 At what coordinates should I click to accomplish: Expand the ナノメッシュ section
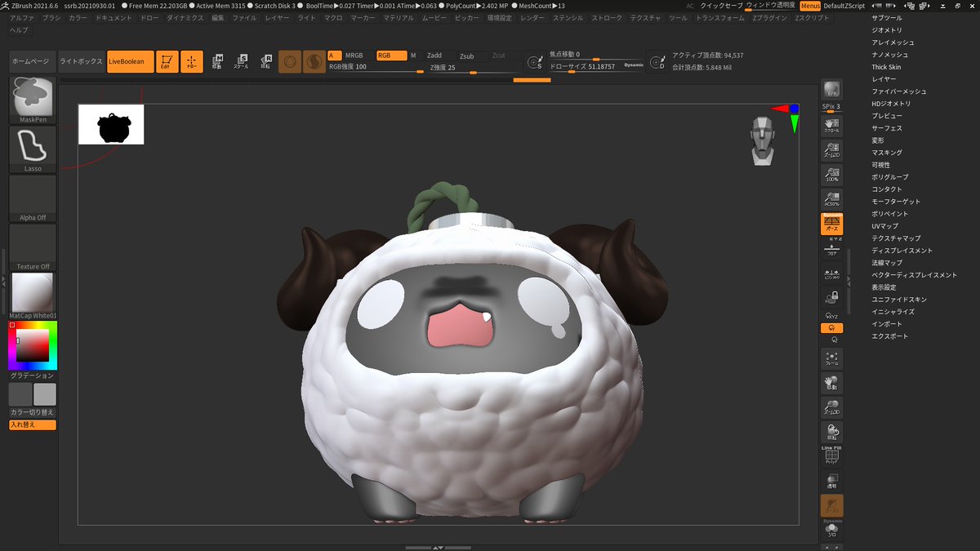click(x=889, y=55)
